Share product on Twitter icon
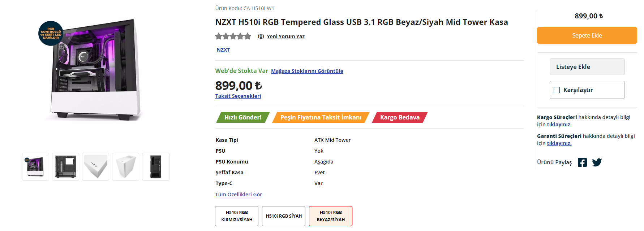 [597, 162]
